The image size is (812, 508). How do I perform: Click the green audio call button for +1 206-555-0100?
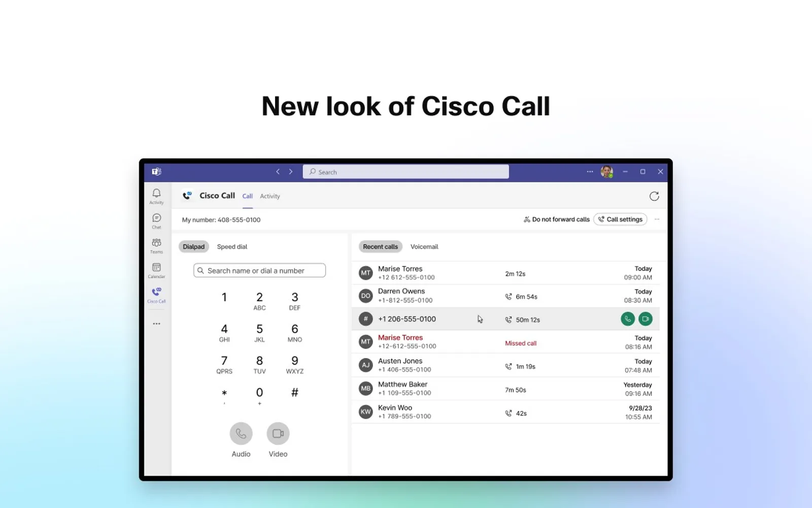pyautogui.click(x=628, y=319)
